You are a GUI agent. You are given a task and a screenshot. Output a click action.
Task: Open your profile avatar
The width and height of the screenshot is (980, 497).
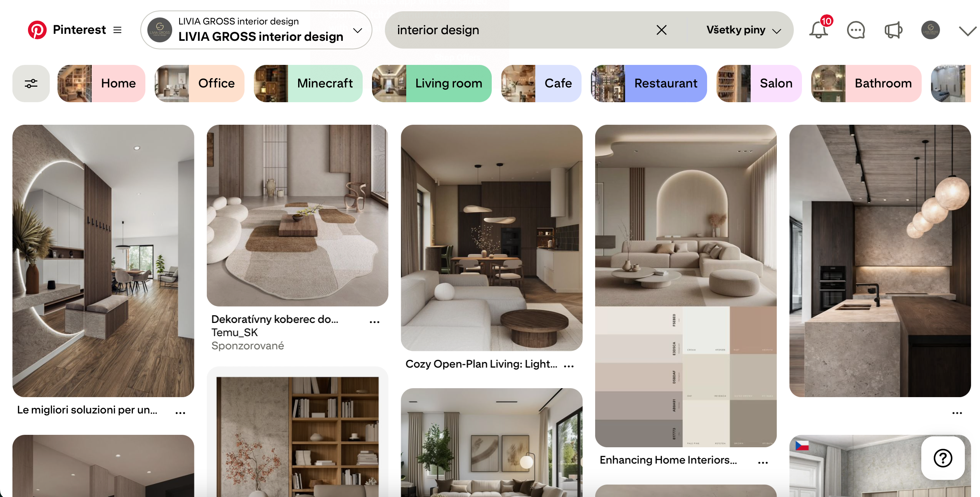coord(931,30)
